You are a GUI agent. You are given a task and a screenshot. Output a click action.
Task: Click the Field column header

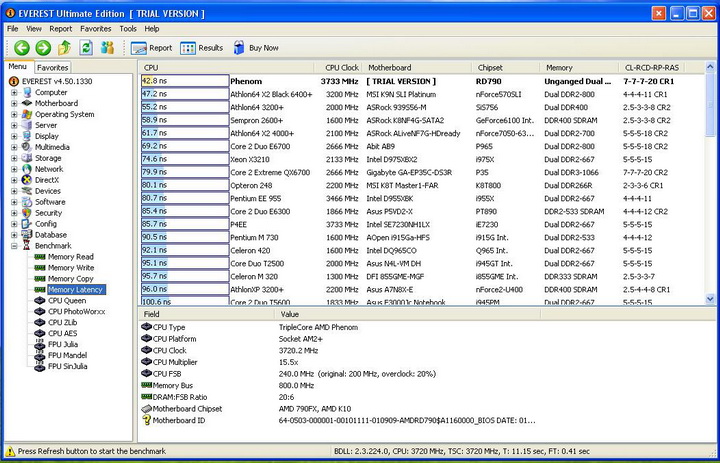(x=206, y=315)
